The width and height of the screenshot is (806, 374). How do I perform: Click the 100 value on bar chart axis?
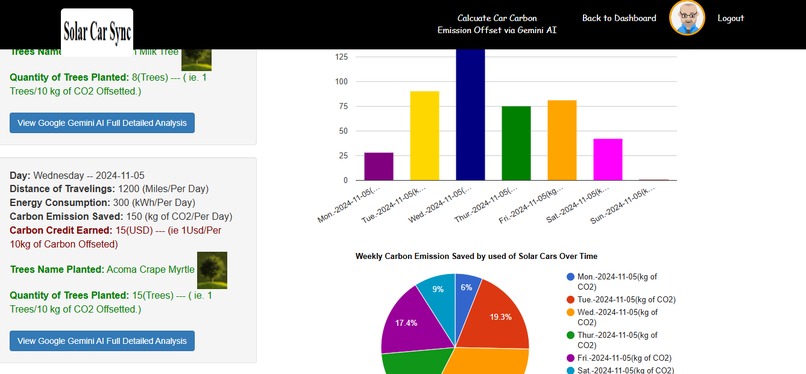341,82
